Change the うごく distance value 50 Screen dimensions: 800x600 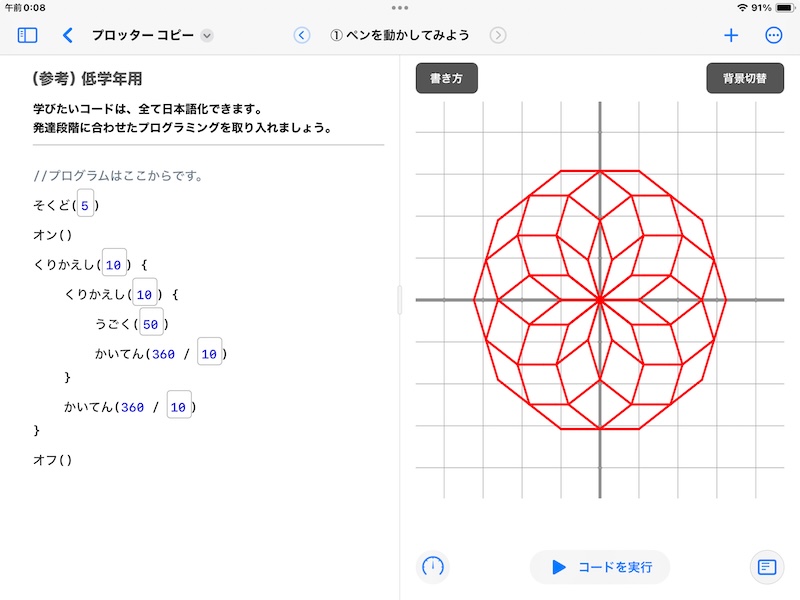coord(152,322)
